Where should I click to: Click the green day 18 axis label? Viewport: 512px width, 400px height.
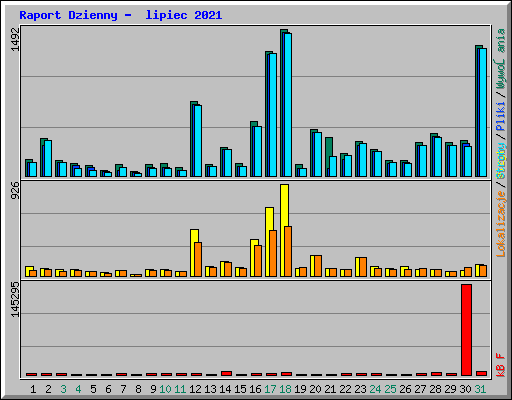point(285,389)
